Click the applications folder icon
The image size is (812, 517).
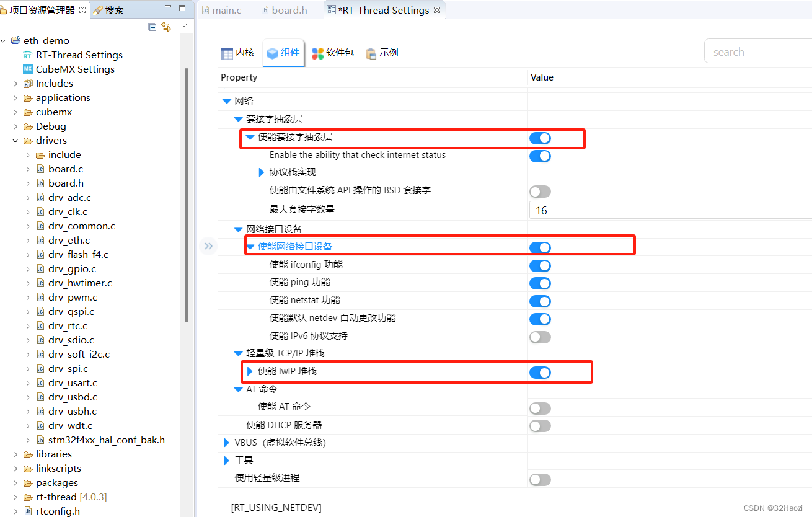28,98
